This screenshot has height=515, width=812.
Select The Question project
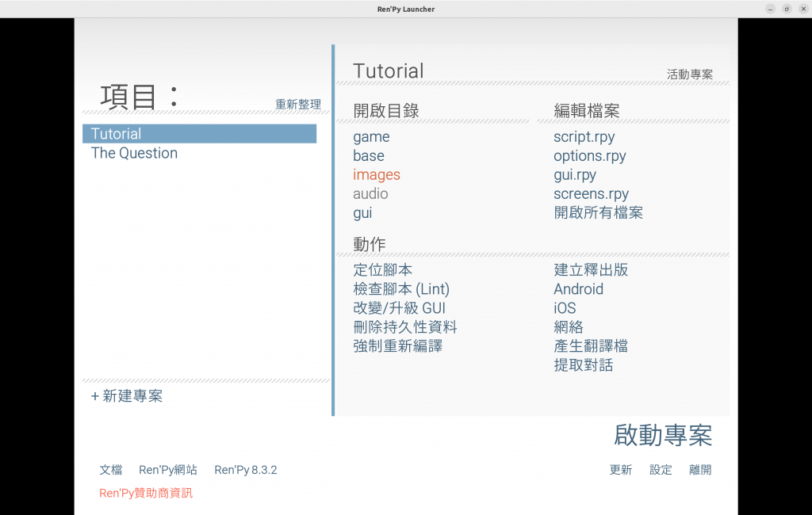point(134,153)
